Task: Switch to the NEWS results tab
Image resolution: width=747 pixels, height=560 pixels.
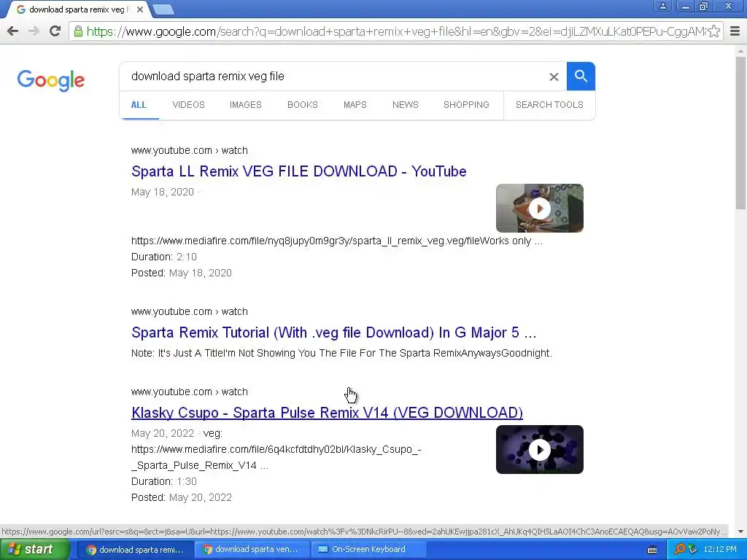Action: [x=406, y=105]
